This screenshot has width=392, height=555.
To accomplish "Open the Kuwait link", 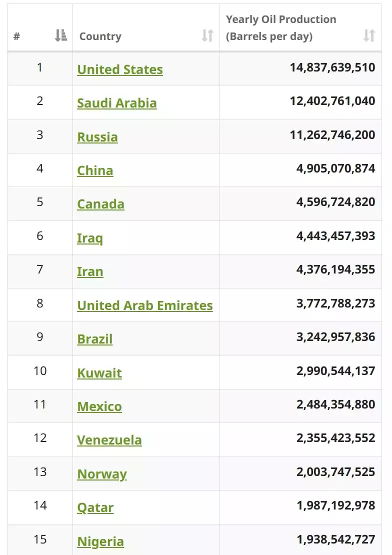I will (x=99, y=372).
